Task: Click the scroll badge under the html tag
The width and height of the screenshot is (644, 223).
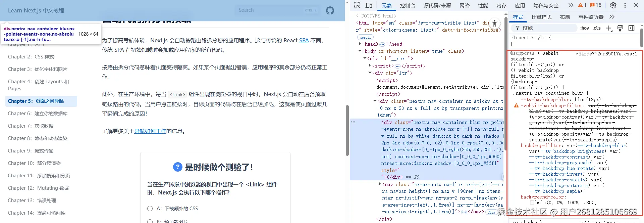Action: pyautogui.click(x=366, y=37)
